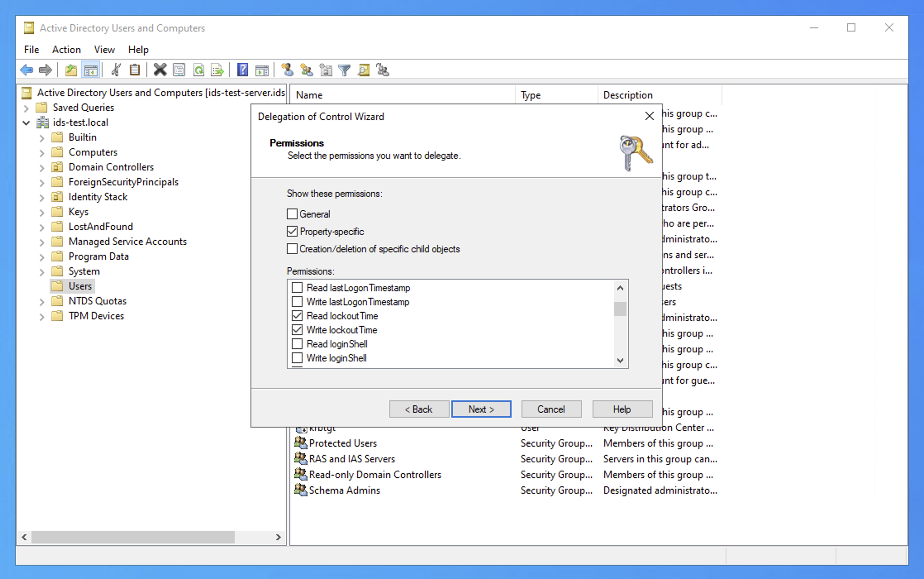
Task: Close the Delegation of Control Wizard dialog
Action: point(650,116)
